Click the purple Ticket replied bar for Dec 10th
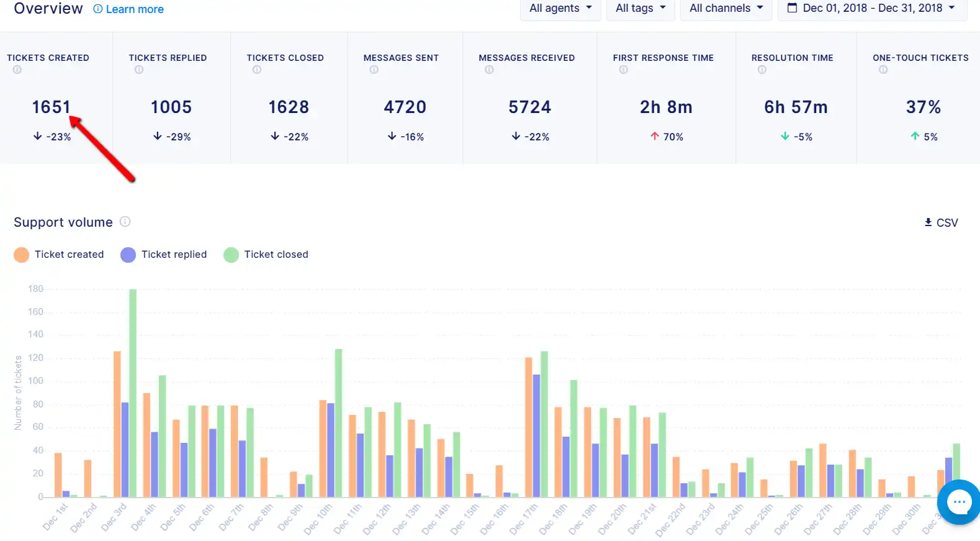 click(331, 450)
